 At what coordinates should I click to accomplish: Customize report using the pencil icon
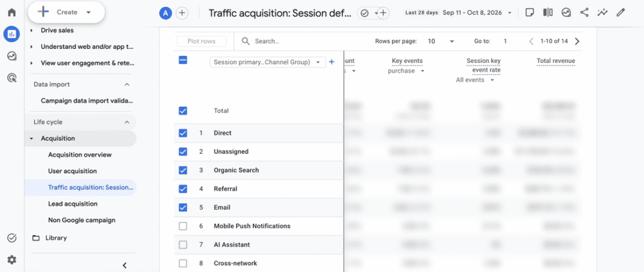click(620, 13)
